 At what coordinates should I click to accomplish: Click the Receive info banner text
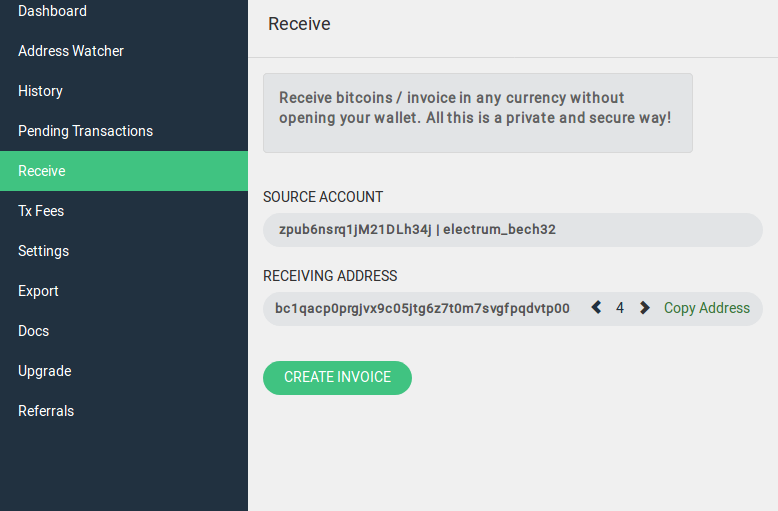[x=475, y=108]
